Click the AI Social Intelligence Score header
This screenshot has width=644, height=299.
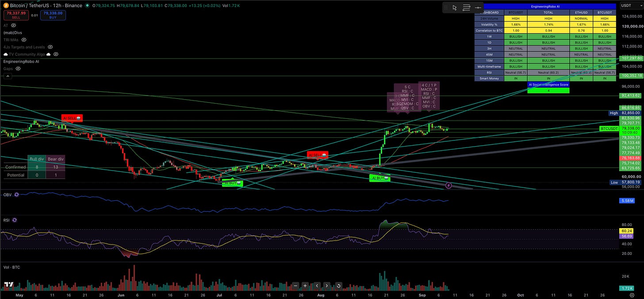[x=548, y=84]
